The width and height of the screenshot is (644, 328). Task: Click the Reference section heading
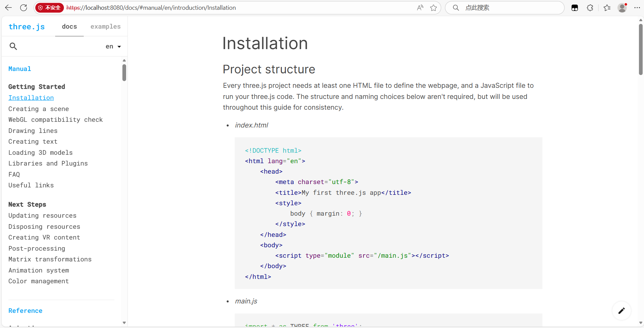click(x=25, y=311)
